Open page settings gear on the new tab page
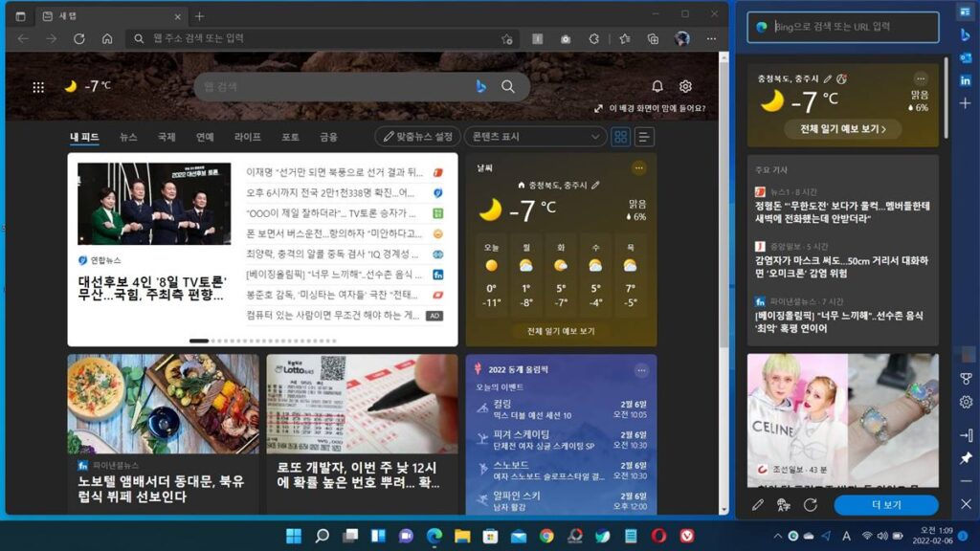This screenshot has width=980, height=551. (685, 86)
